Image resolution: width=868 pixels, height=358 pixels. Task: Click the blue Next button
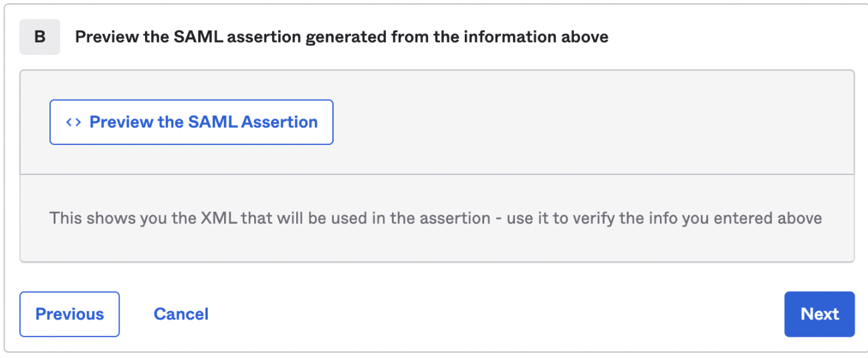(x=819, y=314)
